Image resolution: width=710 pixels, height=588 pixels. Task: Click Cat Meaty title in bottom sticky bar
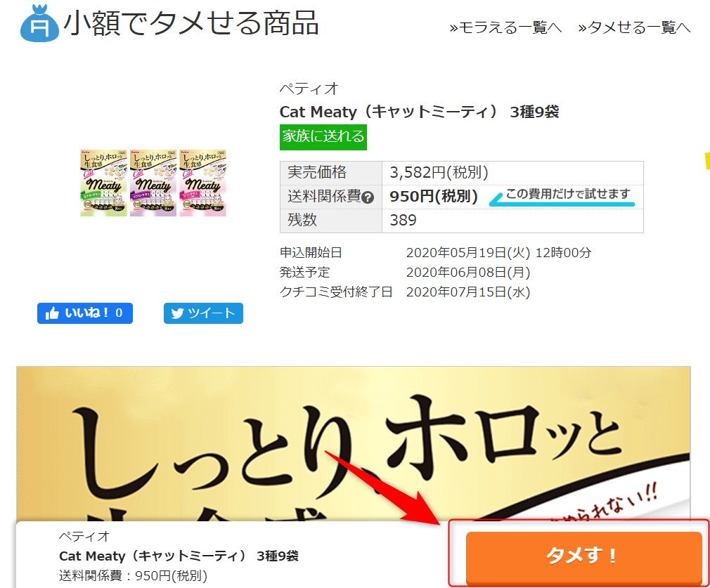tap(179, 556)
